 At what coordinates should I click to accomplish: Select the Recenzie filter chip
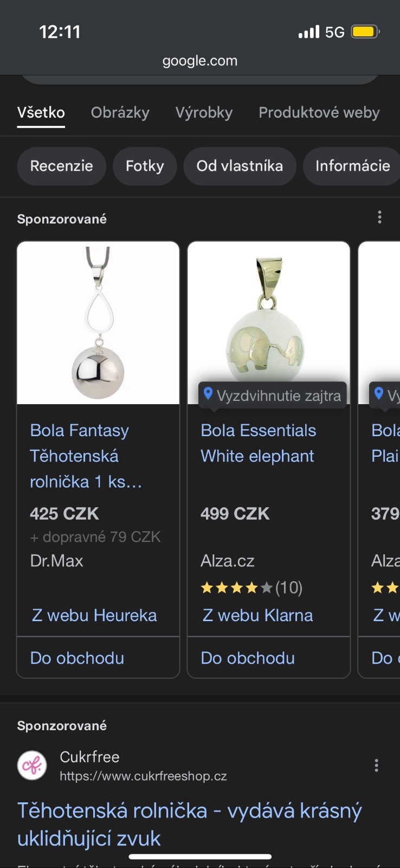61,166
